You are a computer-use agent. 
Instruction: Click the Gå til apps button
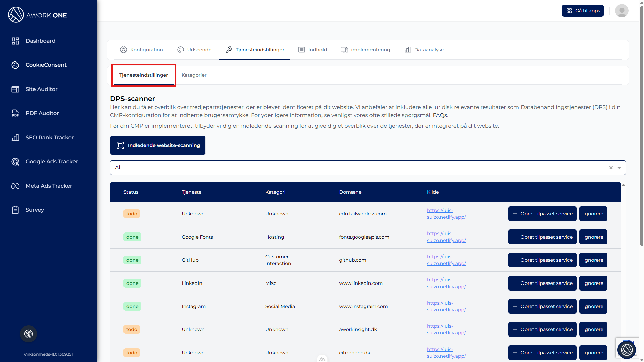pos(583,11)
